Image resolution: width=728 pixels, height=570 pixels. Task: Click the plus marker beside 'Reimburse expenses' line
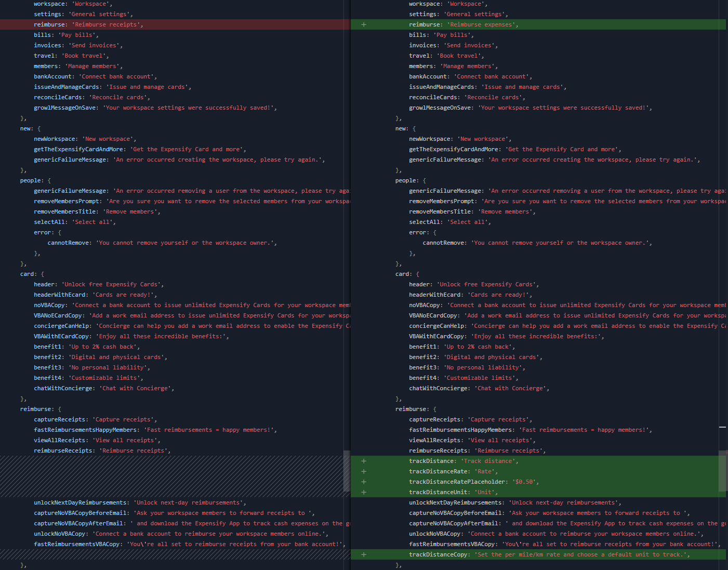pyautogui.click(x=364, y=24)
